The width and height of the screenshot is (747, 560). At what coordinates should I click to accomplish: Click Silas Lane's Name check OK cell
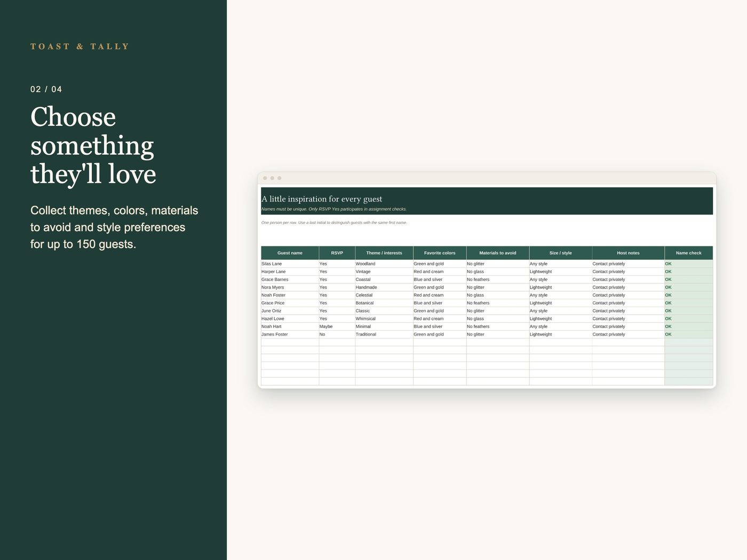689,263
